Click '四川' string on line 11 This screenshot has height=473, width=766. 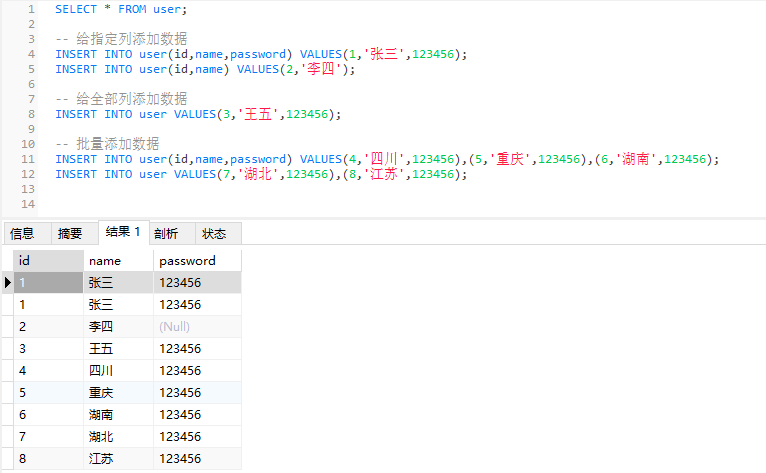[x=383, y=159]
